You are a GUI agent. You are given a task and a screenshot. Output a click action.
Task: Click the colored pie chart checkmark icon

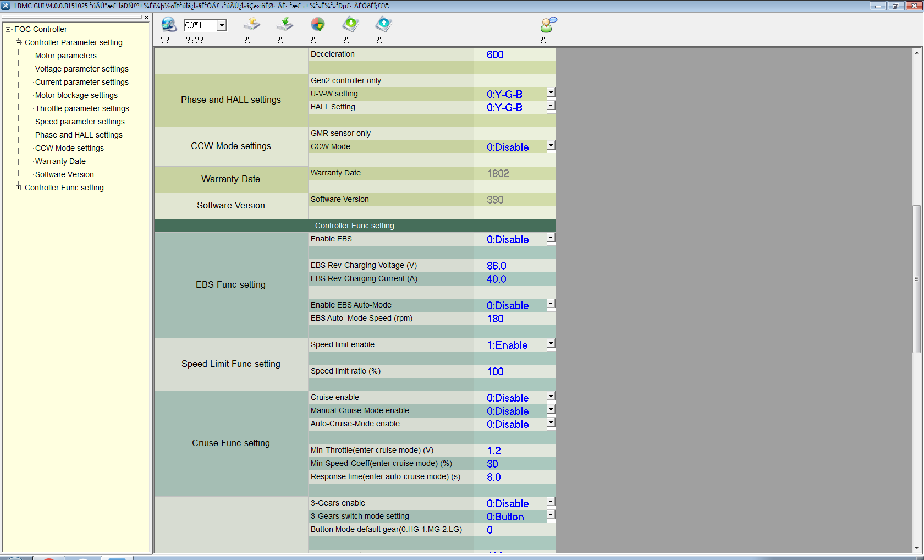(x=318, y=25)
